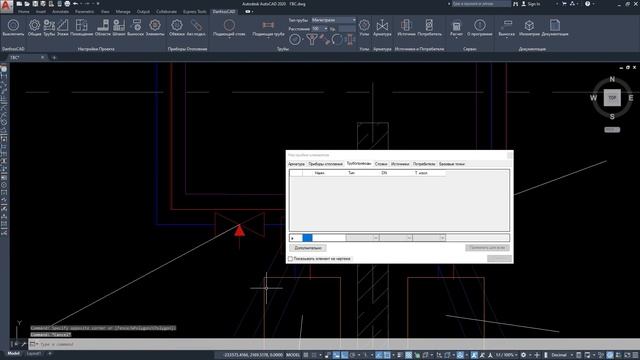Add a new drawing tab with plus
This screenshot has width=640, height=360.
coord(54,58)
